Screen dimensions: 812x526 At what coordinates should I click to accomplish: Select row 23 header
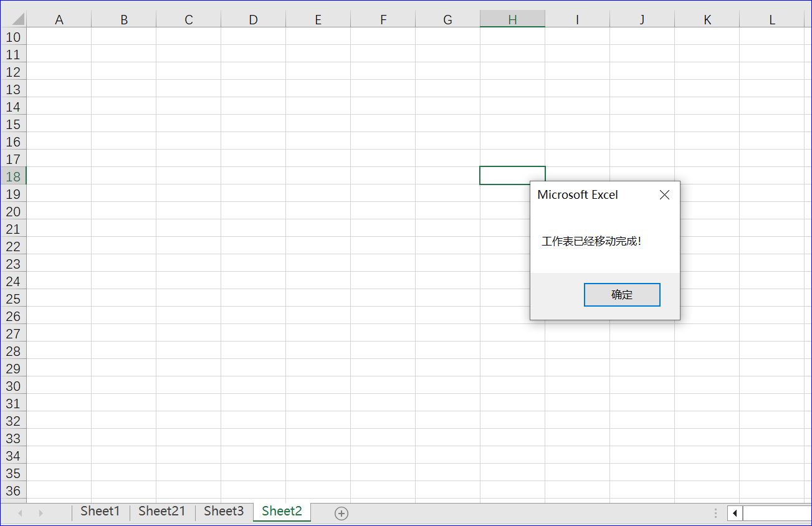[13, 264]
